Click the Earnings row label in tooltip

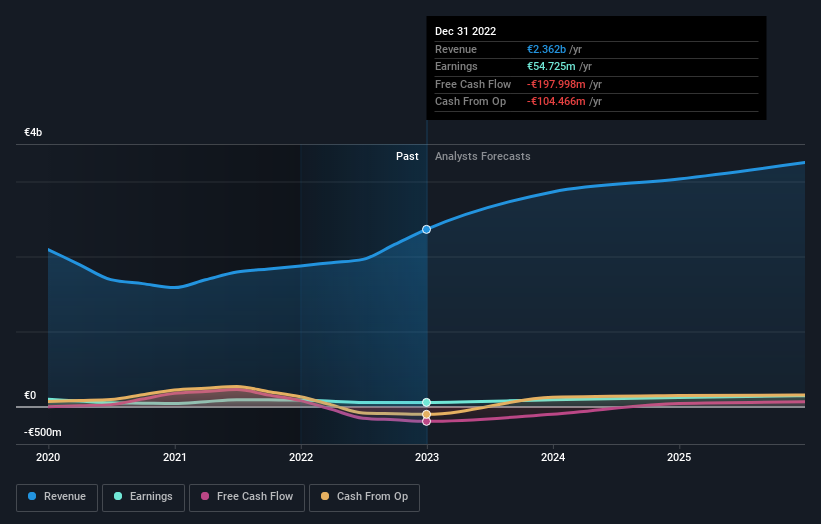pos(456,66)
